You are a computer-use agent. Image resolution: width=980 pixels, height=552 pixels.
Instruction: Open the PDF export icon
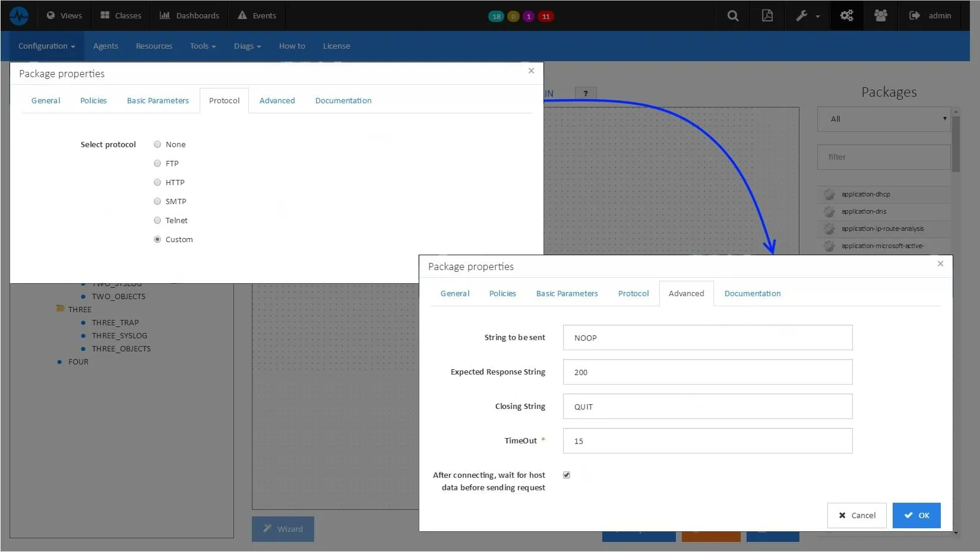pos(767,16)
